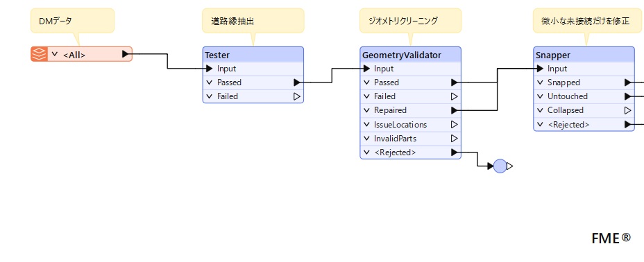
Task: Click the GeometryValidator InvalidParts output port arrow
Action: click(455, 138)
